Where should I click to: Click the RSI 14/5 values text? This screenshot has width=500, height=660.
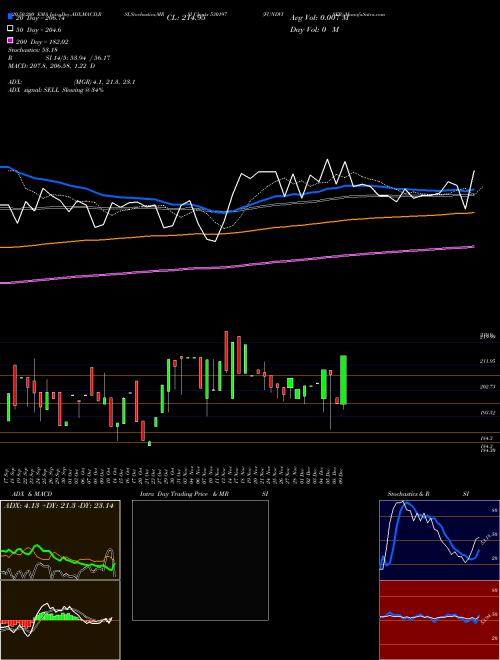(78, 58)
